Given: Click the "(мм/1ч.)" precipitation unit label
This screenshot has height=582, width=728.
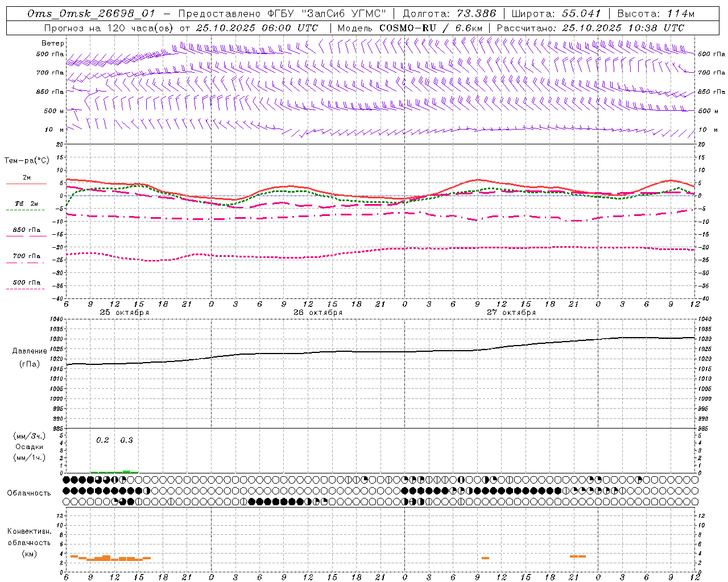Looking at the screenshot, I should (x=30, y=458).
